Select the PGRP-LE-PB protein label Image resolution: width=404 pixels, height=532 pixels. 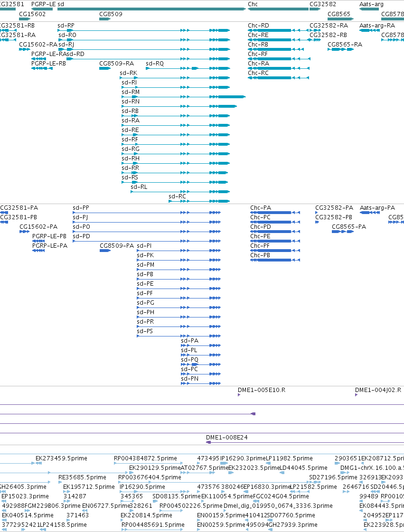[49, 236]
